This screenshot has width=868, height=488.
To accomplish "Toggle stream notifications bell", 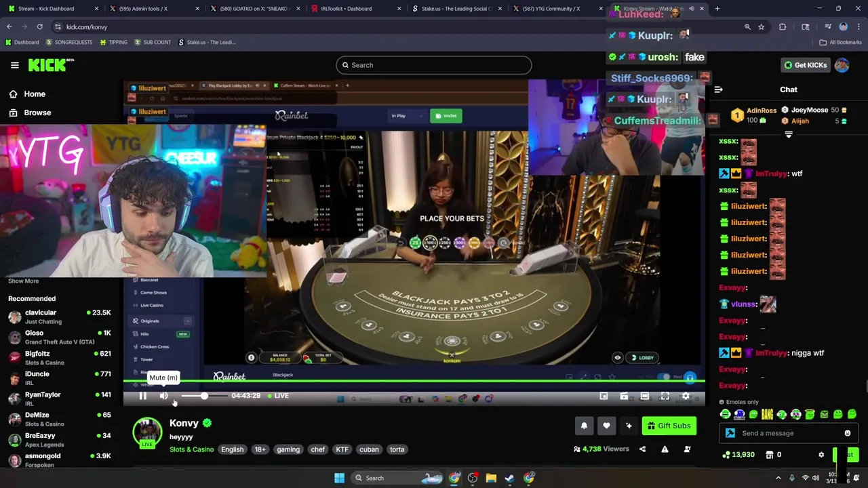I will point(584,426).
